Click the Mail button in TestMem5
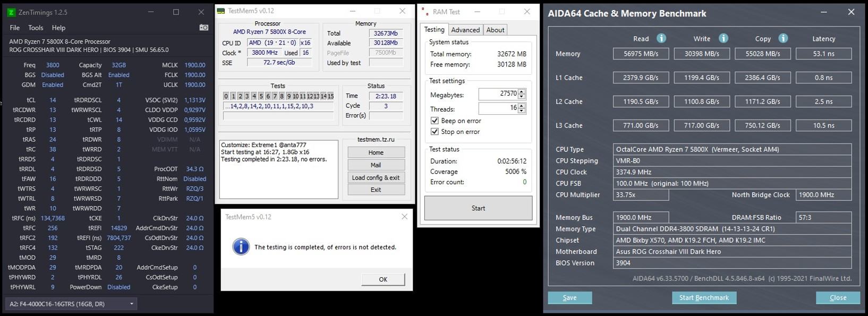Viewport: 868px width, 316px height. coord(376,165)
